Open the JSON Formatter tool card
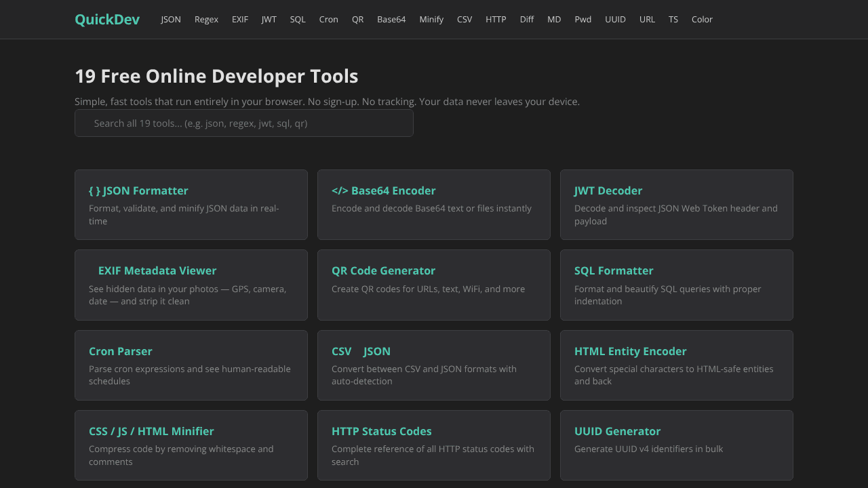 (191, 205)
